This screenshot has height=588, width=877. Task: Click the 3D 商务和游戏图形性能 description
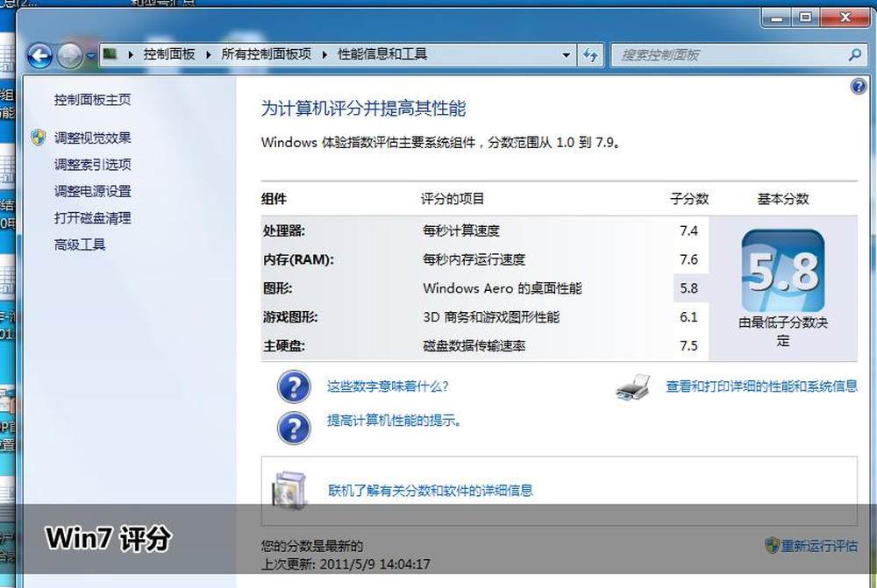(x=491, y=317)
